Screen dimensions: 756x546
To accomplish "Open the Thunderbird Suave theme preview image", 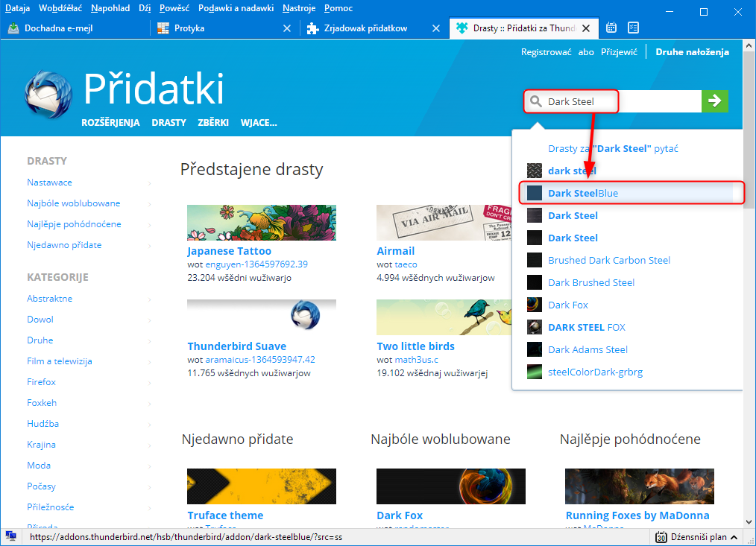I will coord(262,317).
